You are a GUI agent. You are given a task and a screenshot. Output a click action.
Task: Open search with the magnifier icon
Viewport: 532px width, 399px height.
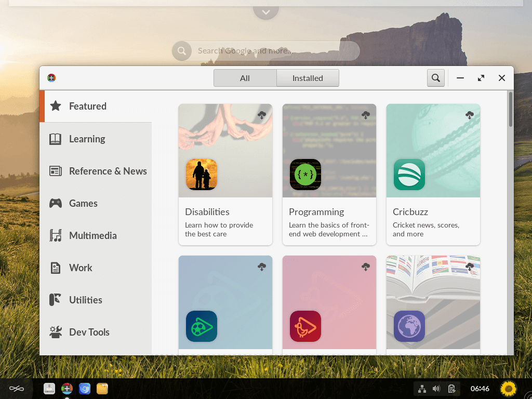click(435, 78)
